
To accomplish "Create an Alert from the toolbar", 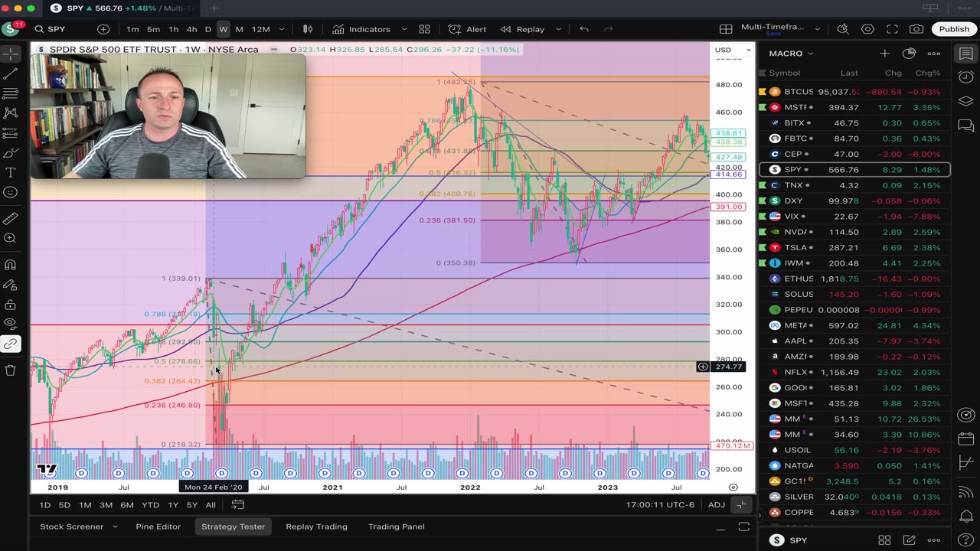I will click(x=468, y=29).
